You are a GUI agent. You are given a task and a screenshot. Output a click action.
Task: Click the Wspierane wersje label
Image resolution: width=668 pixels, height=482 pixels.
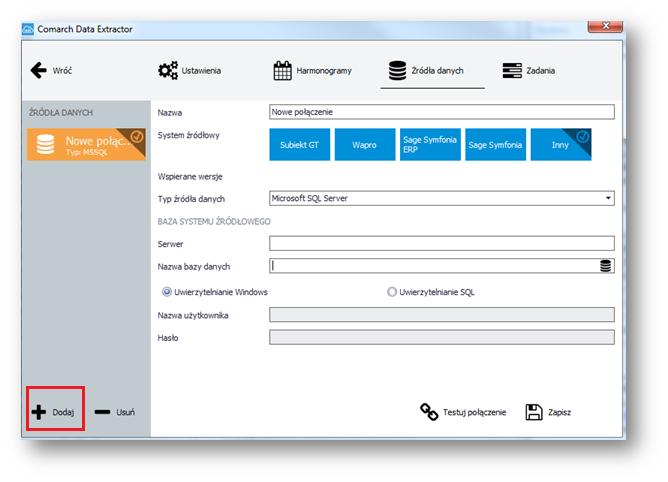(190, 176)
